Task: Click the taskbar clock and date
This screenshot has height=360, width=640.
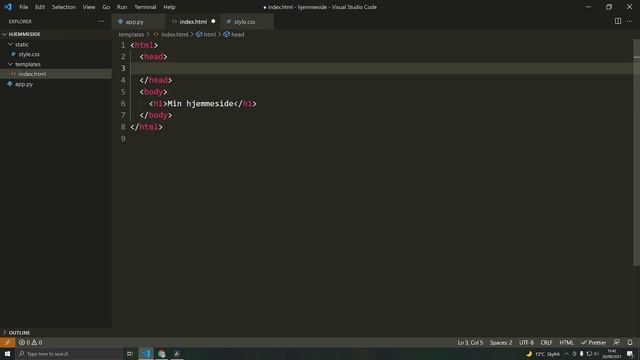Action: click(611, 354)
